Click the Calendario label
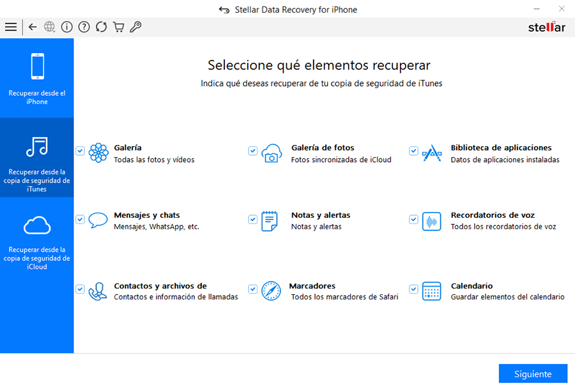Image resolution: width=575 pixels, height=392 pixels. tap(471, 286)
